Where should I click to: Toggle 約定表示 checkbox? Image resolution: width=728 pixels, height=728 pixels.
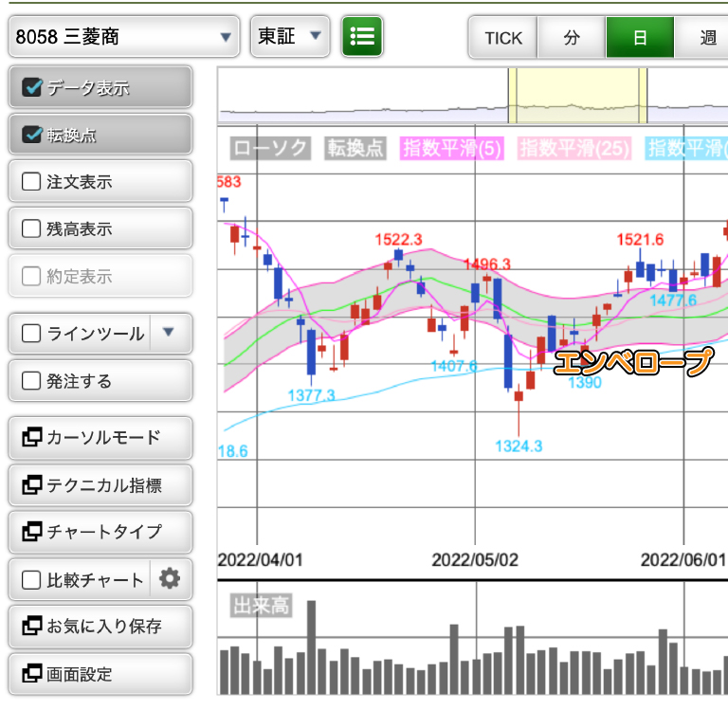pos(31,276)
